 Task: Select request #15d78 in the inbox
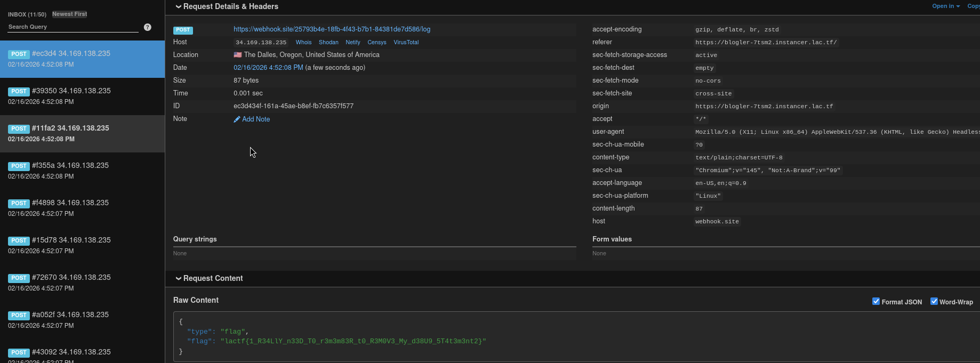tap(82, 246)
